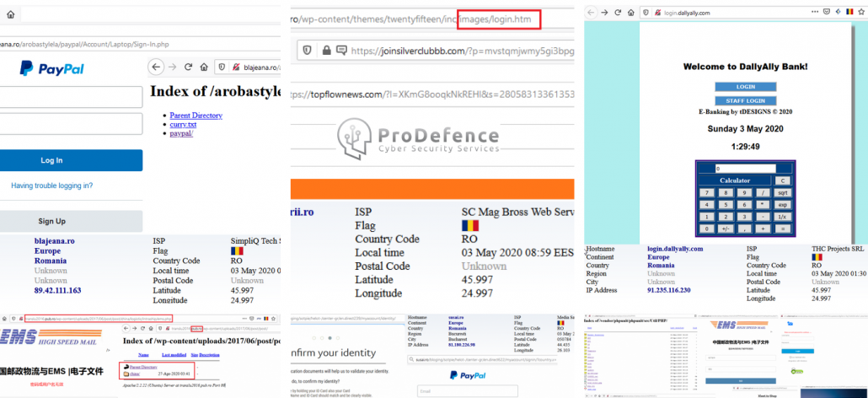Open paypal/ folder link
The width and height of the screenshot is (868, 398).
[x=181, y=133]
